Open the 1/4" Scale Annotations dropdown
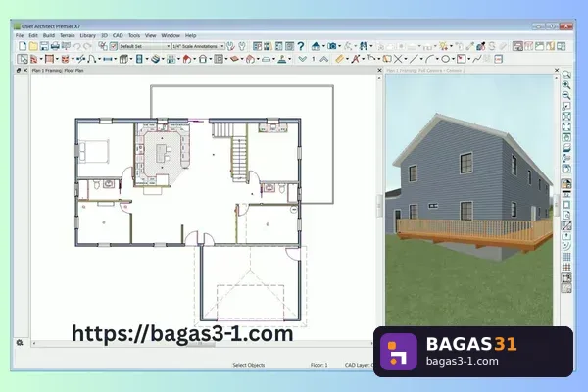The width and height of the screenshot is (588, 392). click(198, 46)
